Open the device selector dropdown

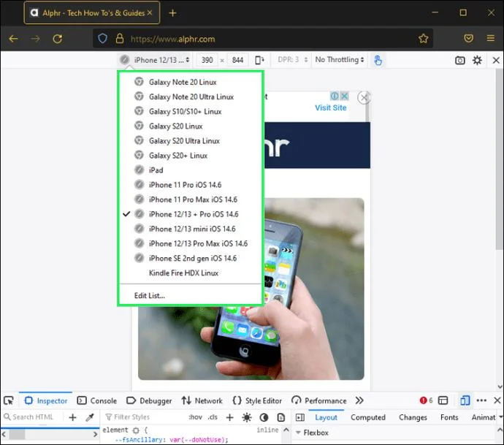tap(155, 60)
